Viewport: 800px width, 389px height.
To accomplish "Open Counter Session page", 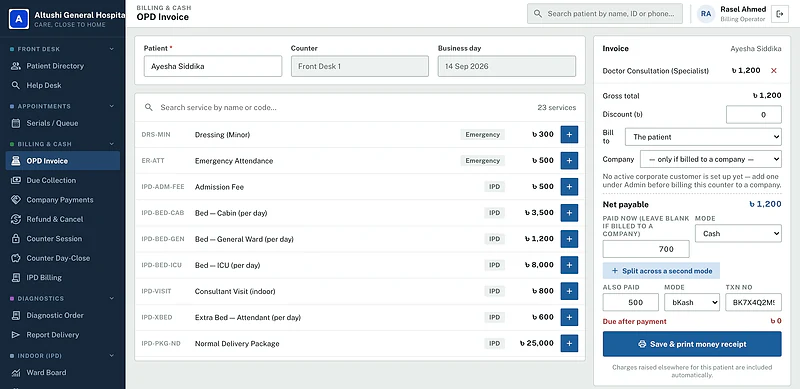I will (x=63, y=238).
